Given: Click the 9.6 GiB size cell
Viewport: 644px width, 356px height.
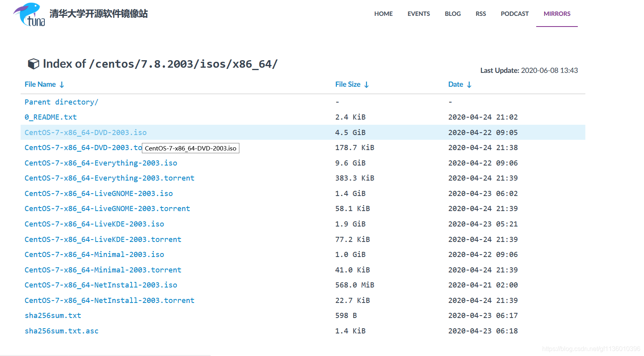Looking at the screenshot, I should pos(350,163).
